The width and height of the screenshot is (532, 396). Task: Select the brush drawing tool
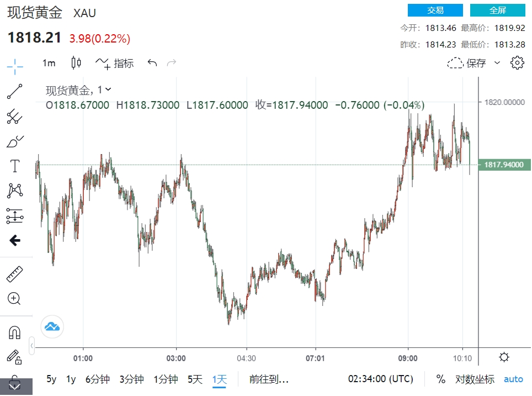pos(15,141)
